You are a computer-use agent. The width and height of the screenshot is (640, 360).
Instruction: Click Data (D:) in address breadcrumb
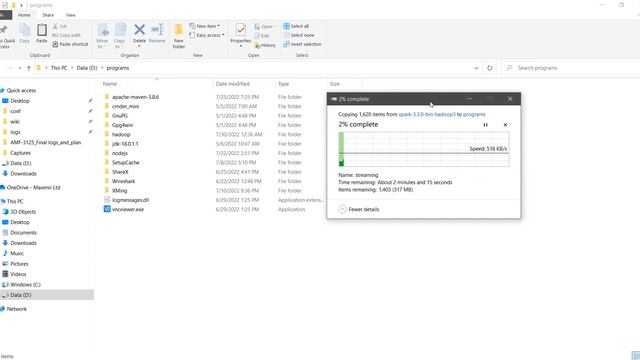pyautogui.click(x=87, y=68)
